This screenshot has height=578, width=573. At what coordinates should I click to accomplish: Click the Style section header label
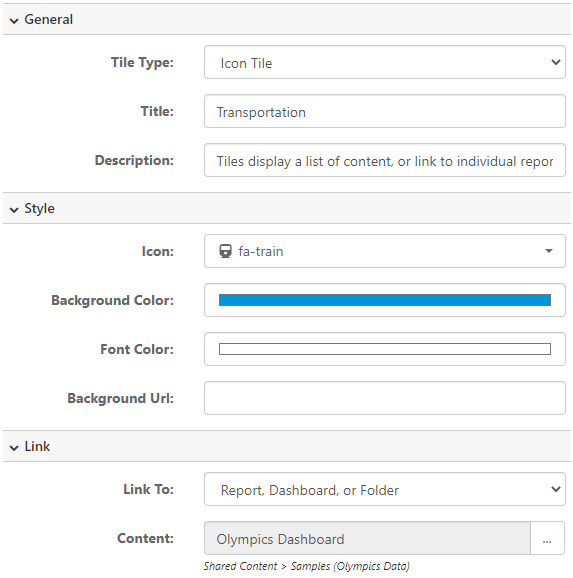[39, 209]
